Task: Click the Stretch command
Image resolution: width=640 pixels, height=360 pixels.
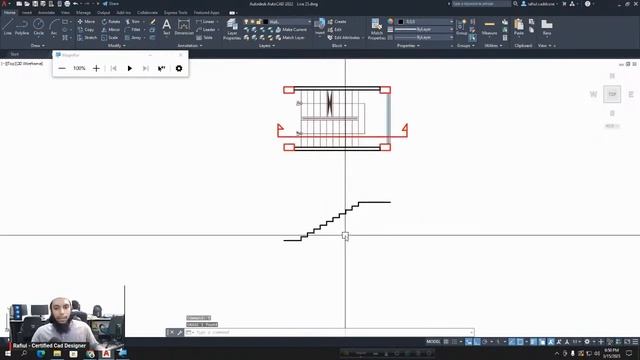Action: click(87, 38)
